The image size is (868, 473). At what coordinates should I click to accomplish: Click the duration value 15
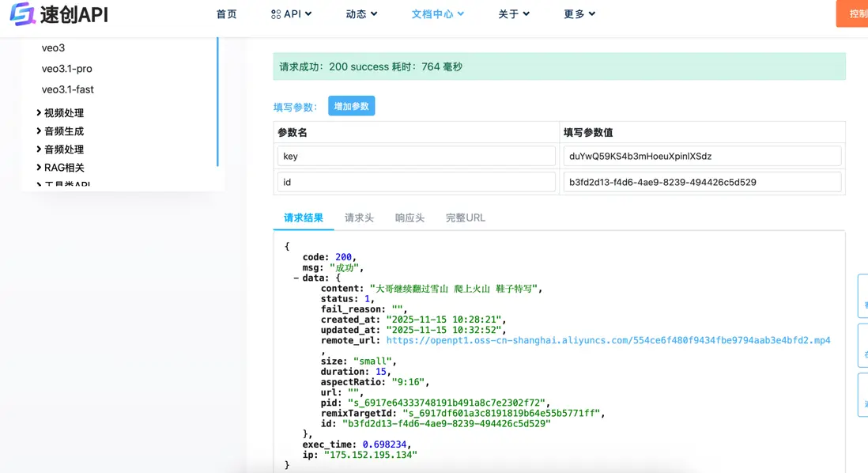tap(381, 372)
